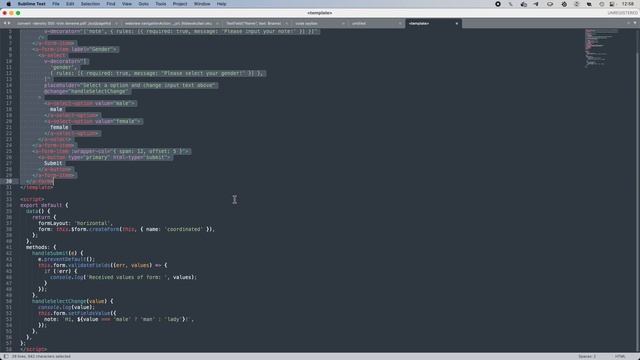Click the placeholder 'Select a option' attribute line

(x=130, y=85)
